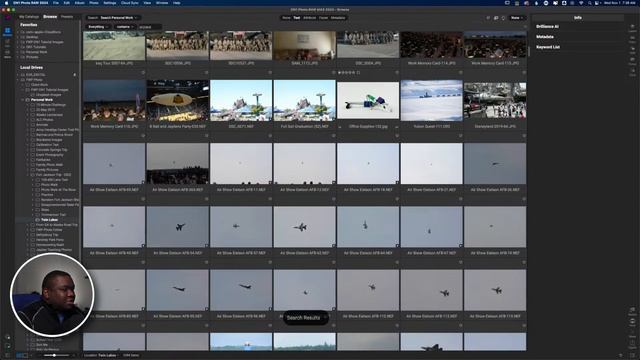Open the Layers icon in right edge strip
This screenshot has height=360, width=640.
632,29
